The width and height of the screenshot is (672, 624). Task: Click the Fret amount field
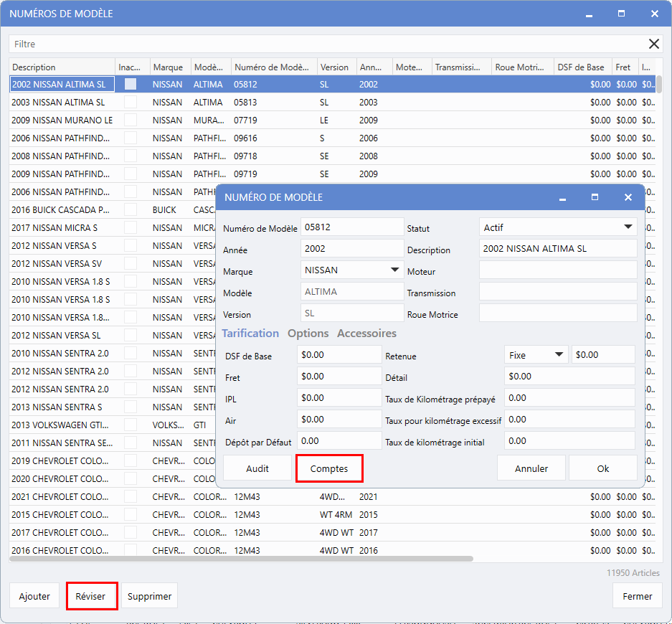click(x=339, y=377)
